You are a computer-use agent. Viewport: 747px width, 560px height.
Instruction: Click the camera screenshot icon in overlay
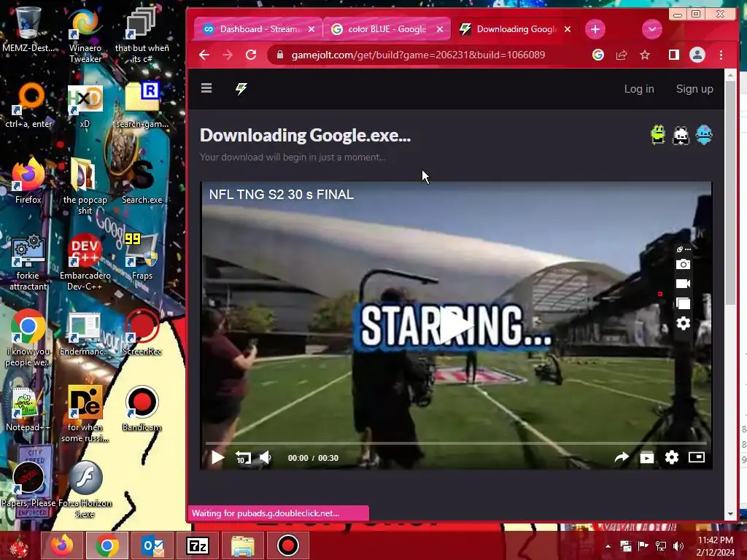point(683,264)
